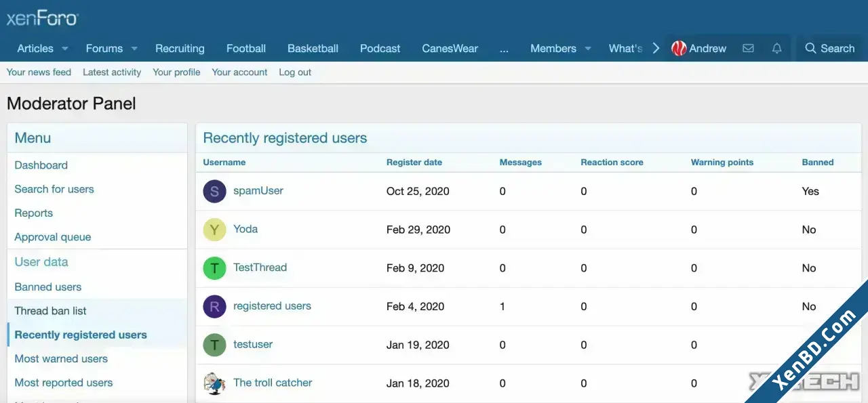Click the Messages column header
868x403 pixels.
[521, 163]
